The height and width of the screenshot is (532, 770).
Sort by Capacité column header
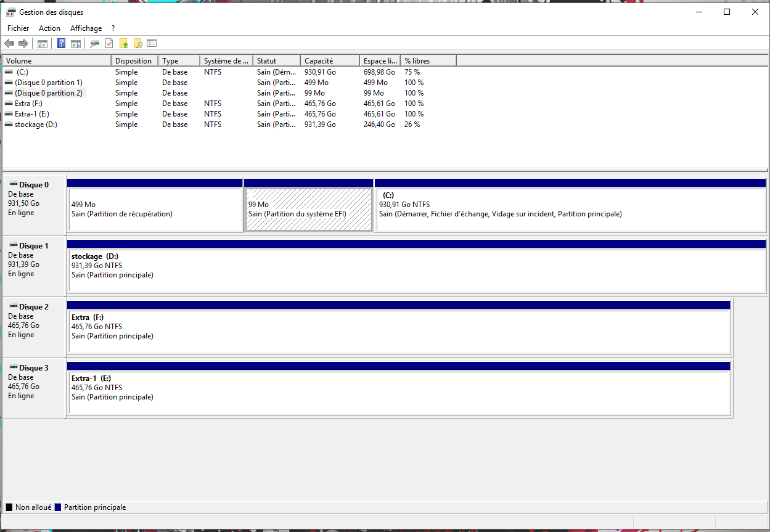point(330,61)
